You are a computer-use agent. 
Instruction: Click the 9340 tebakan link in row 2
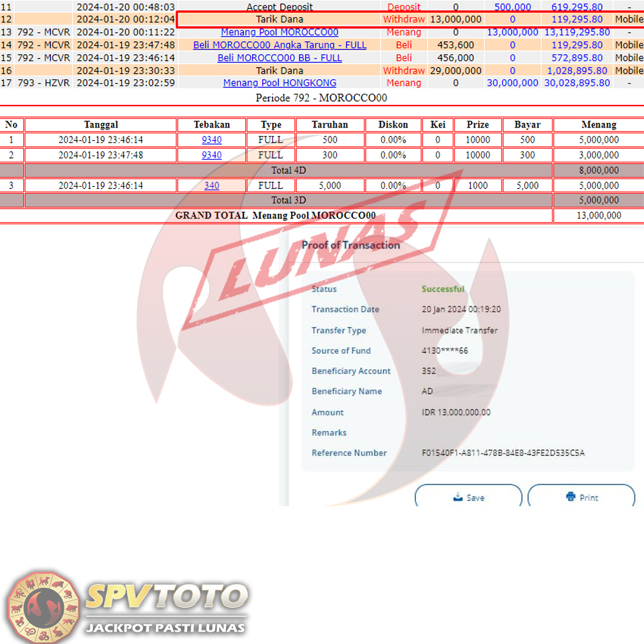coord(211,155)
